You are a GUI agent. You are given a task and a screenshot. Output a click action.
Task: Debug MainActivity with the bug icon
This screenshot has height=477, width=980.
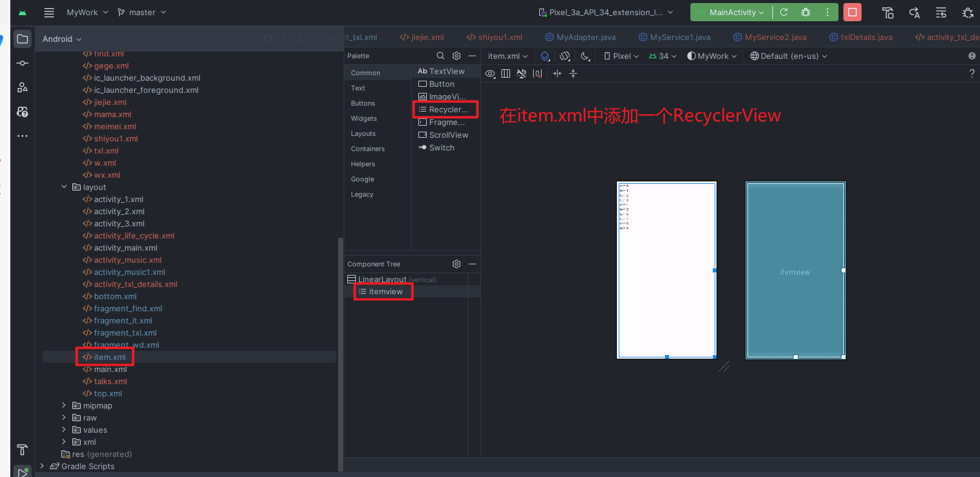pos(806,12)
